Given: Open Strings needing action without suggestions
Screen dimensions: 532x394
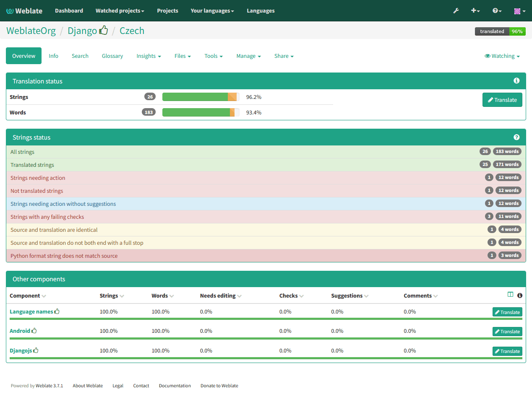Looking at the screenshot, I should 266,204.
